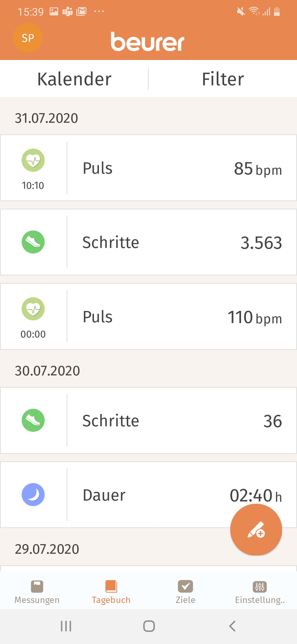Open the Filter options

click(x=223, y=79)
